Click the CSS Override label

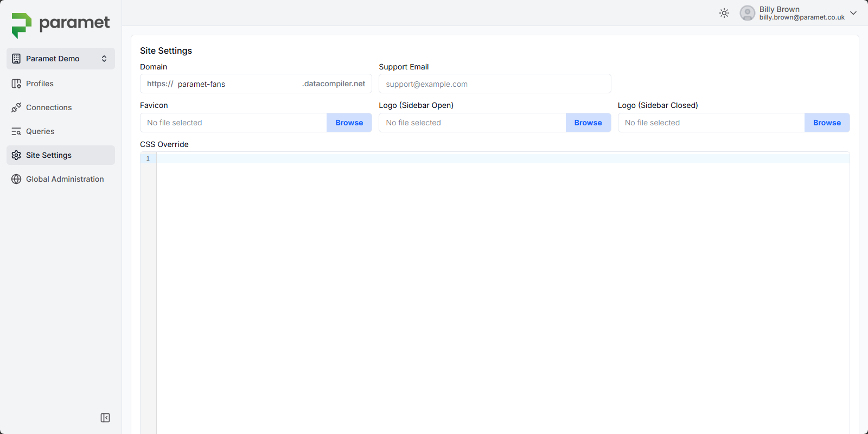(164, 144)
